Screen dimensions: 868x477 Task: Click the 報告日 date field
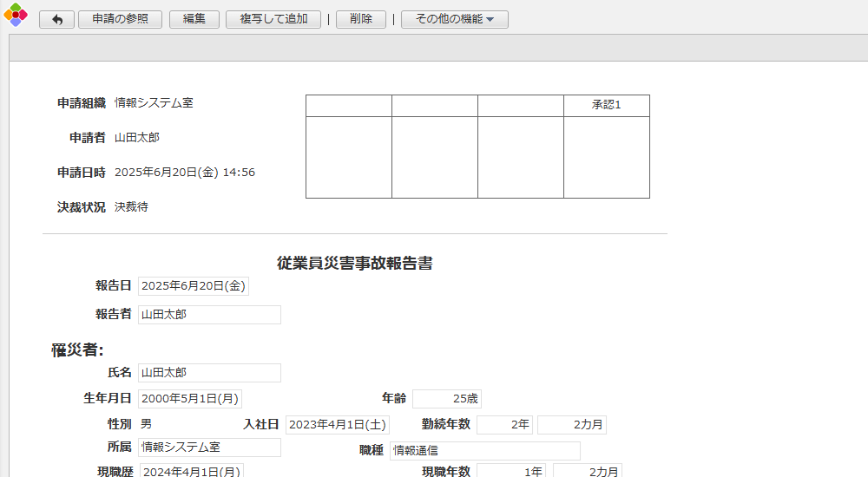coord(194,286)
